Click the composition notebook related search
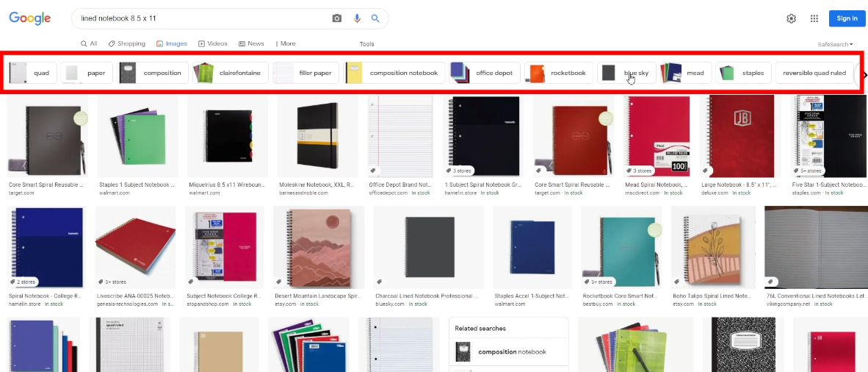Viewport: 868px width, 372px height. click(x=508, y=351)
